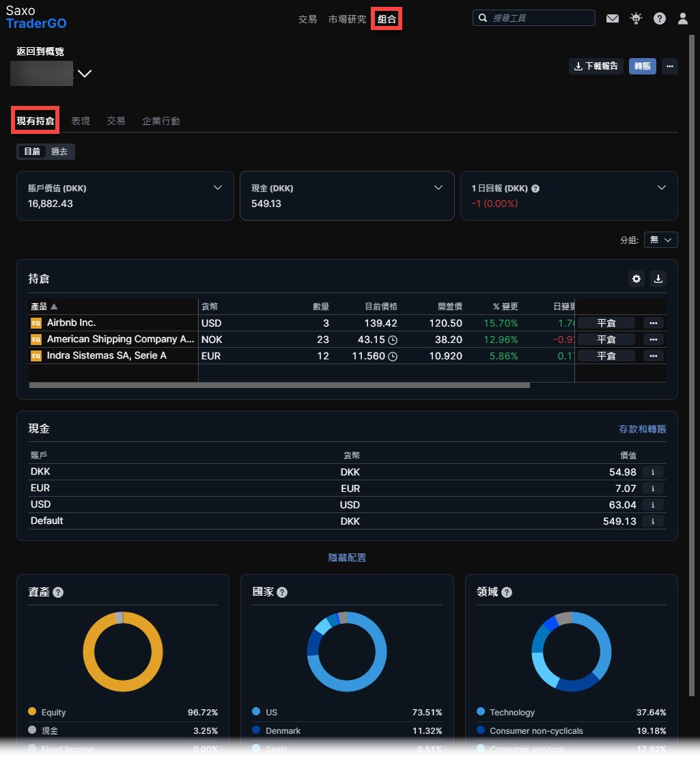Open the 存款和轉賬 link
The image size is (700, 757).
coord(642,429)
